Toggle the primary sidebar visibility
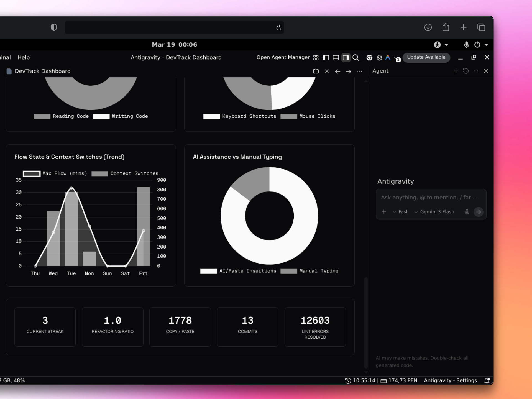The image size is (532, 399). coord(326,58)
